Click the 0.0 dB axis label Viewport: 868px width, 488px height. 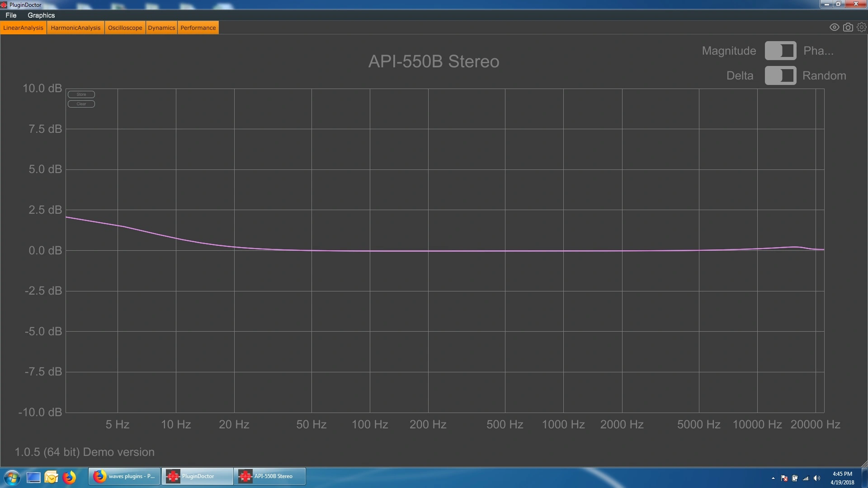click(x=45, y=250)
